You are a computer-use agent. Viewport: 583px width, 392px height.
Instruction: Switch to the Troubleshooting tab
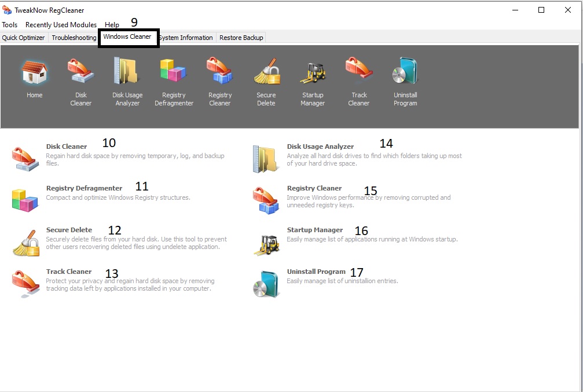click(74, 38)
